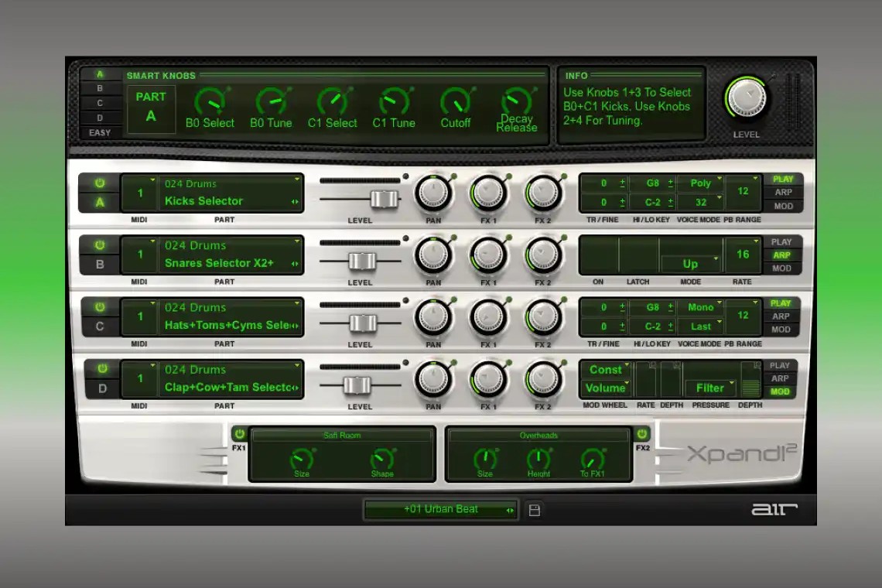This screenshot has width=882, height=588.
Task: Click the FX 2 knob for part A
Action: click(x=543, y=193)
